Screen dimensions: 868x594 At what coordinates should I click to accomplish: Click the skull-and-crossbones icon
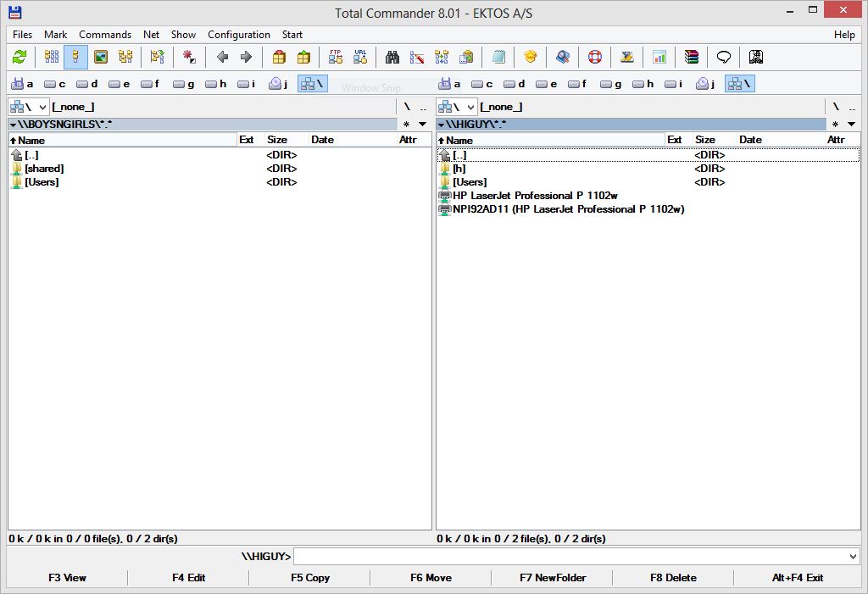756,57
